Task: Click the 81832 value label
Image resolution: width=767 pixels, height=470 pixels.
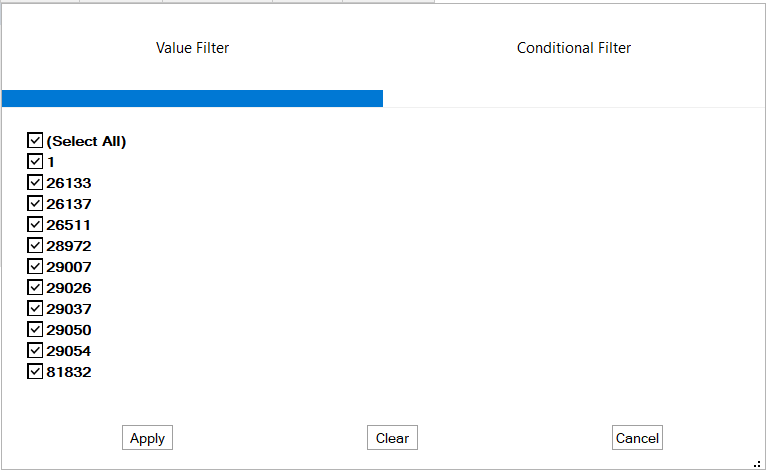Action: coord(69,372)
